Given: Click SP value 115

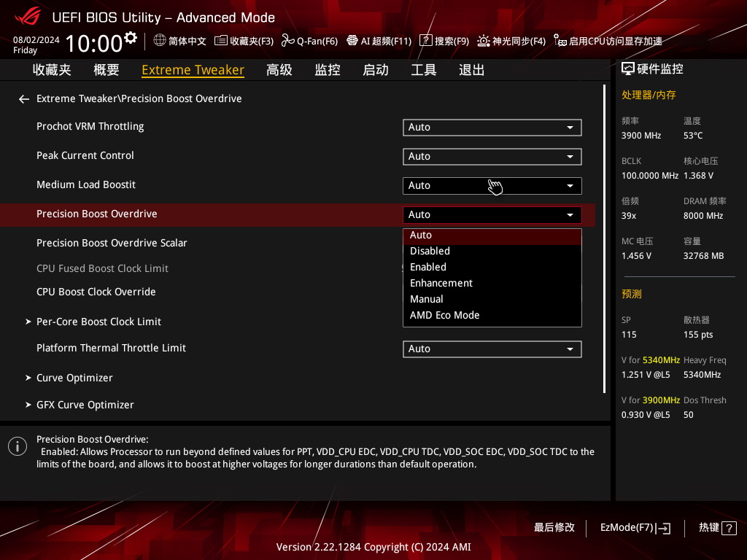Looking at the screenshot, I should [x=629, y=335].
